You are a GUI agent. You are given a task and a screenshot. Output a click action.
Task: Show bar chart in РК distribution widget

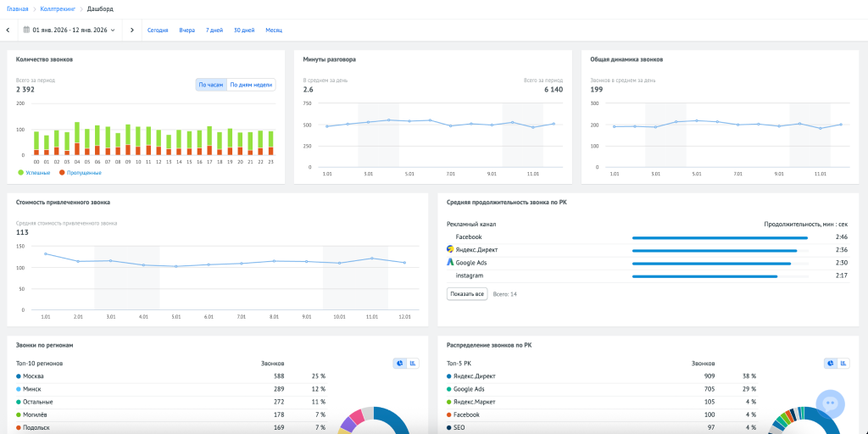(844, 363)
